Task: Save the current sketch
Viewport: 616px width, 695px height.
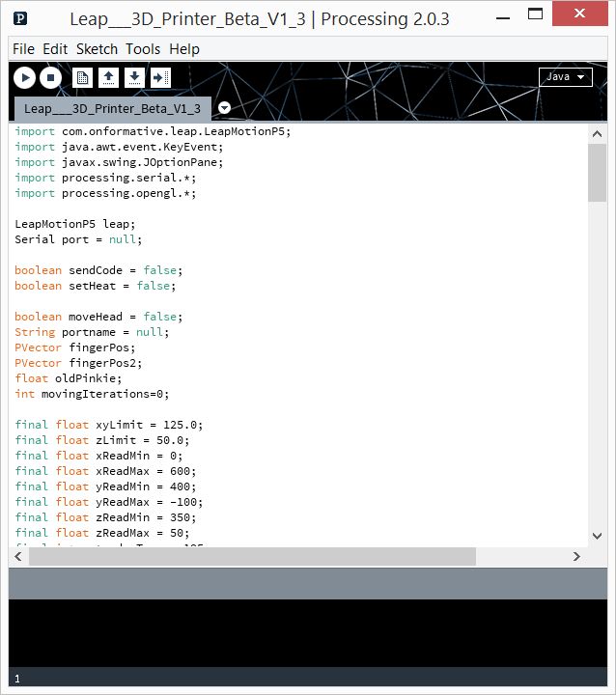Action: click(134, 78)
